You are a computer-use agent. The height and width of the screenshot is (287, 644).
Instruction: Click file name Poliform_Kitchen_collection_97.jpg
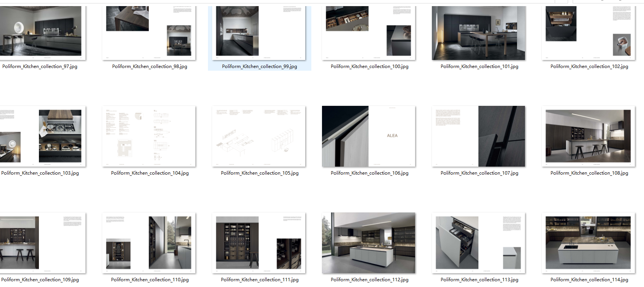(40, 66)
